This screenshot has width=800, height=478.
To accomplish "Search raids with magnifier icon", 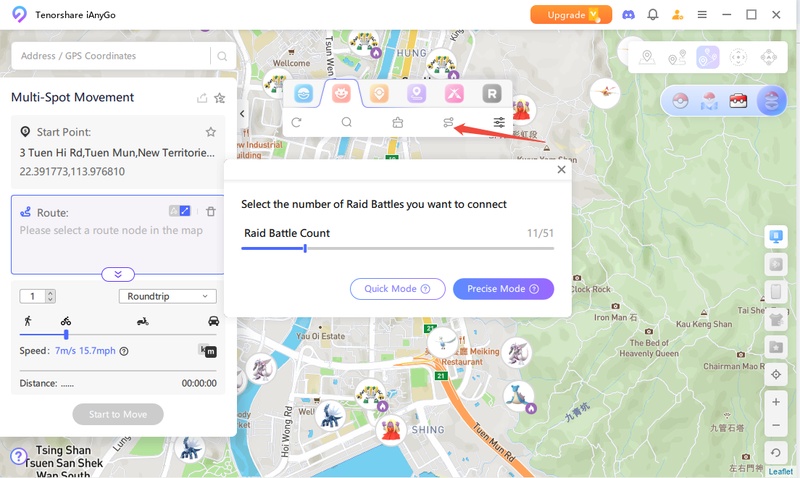I will click(x=346, y=122).
